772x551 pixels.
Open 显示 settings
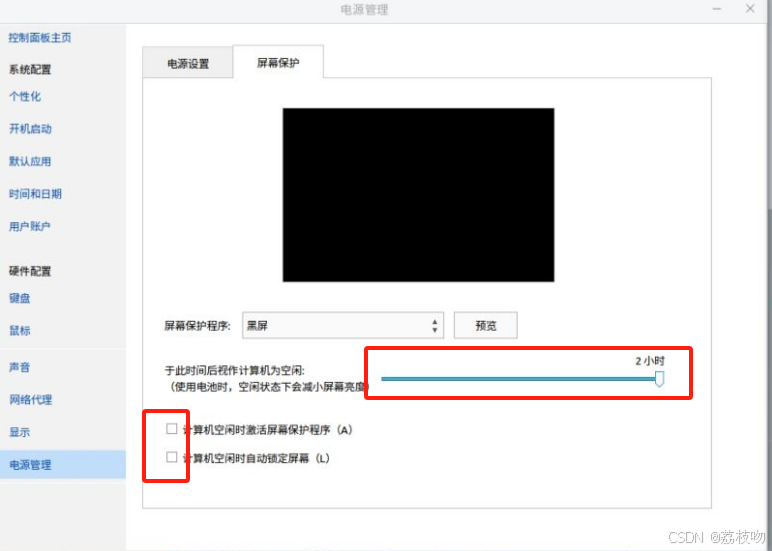tap(20, 432)
